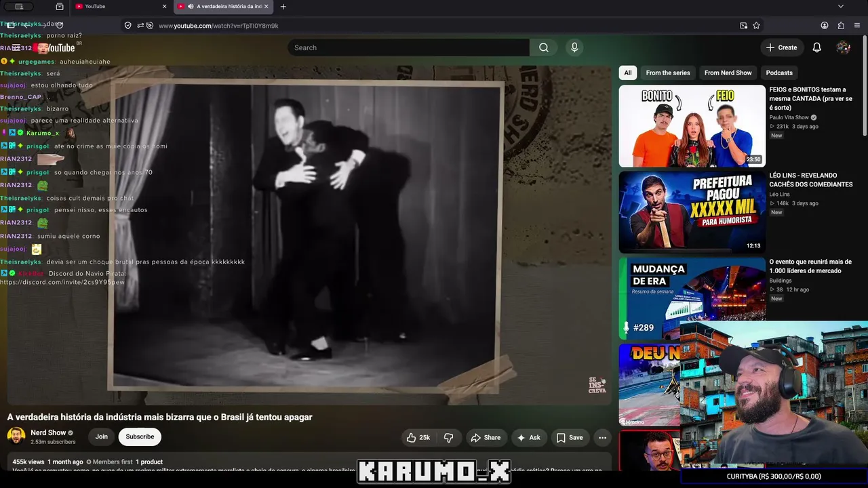Image resolution: width=868 pixels, height=488 pixels.
Task: Open the FEIOS e BONITOS video thumbnail
Action: click(x=692, y=126)
